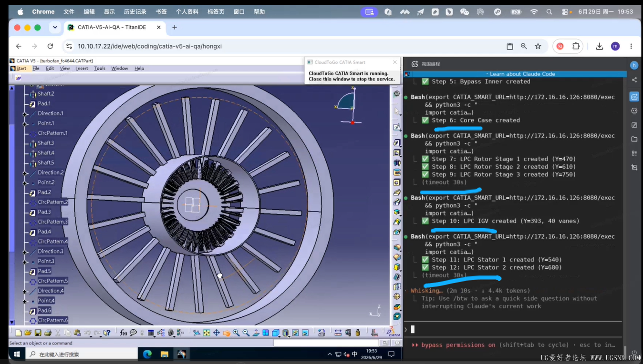The width and height of the screenshot is (643, 364).
Task: Click the New document icon in CATIA toolbar
Action: click(18, 333)
